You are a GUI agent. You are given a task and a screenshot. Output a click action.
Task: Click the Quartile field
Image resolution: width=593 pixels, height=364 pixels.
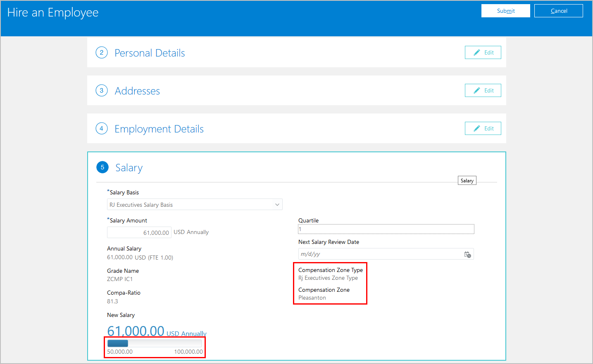coord(386,229)
